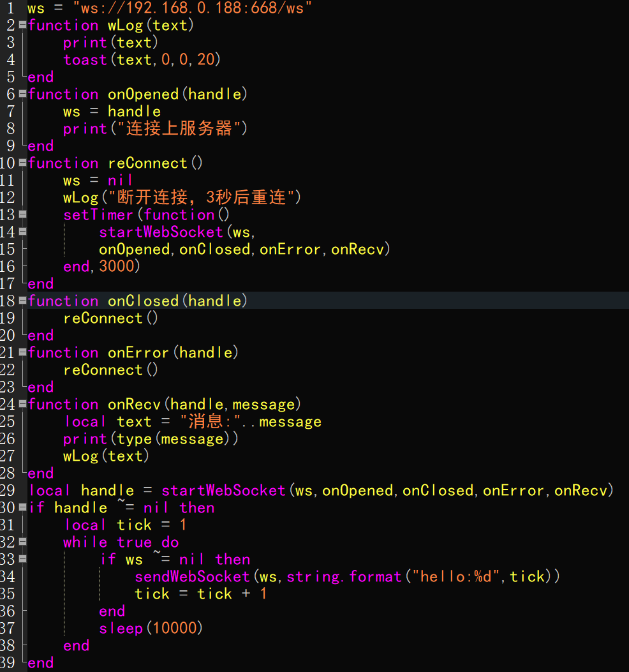Click 'startWebSocket' on line 29
The image size is (629, 672).
[223, 490]
